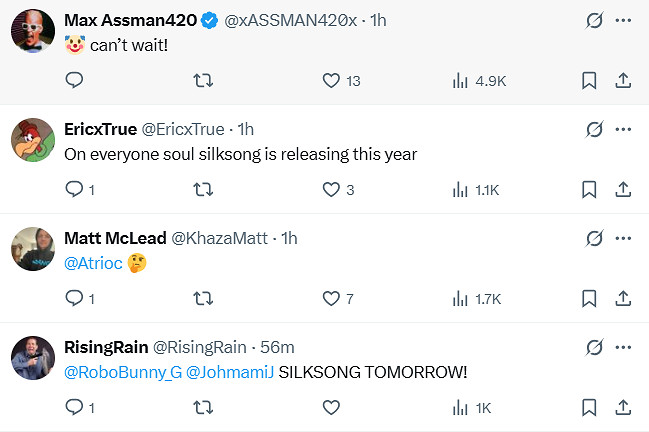Like Matt McLead's tweet
The width and height of the screenshot is (649, 432).
[332, 298]
